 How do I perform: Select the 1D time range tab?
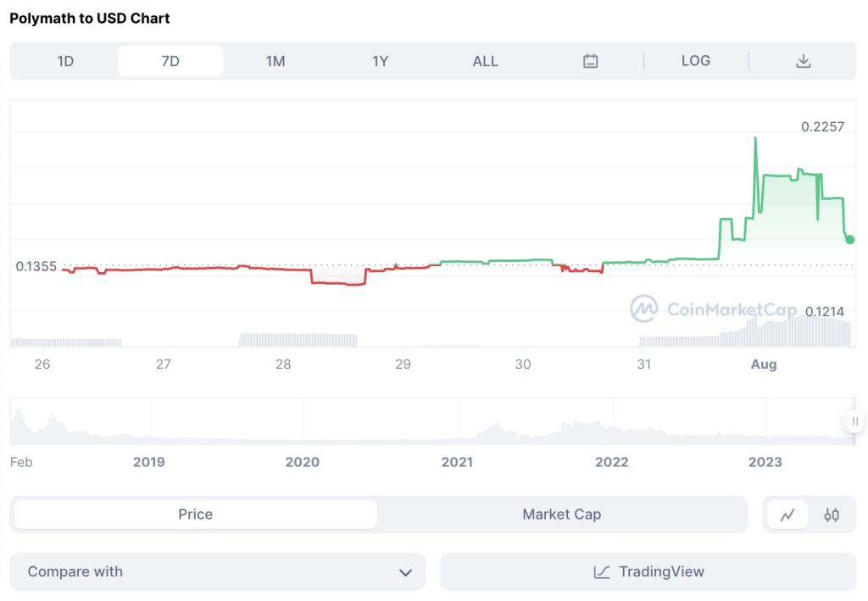click(x=65, y=61)
